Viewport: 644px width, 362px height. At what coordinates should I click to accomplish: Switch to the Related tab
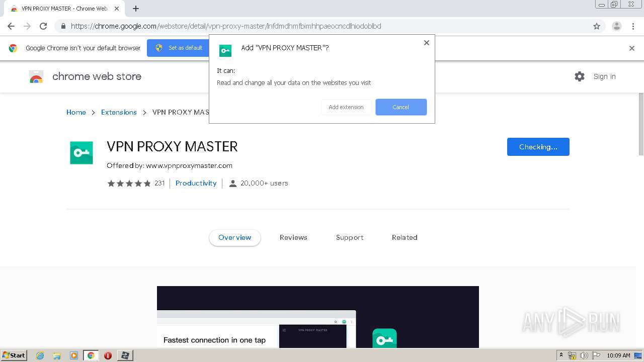point(405,237)
